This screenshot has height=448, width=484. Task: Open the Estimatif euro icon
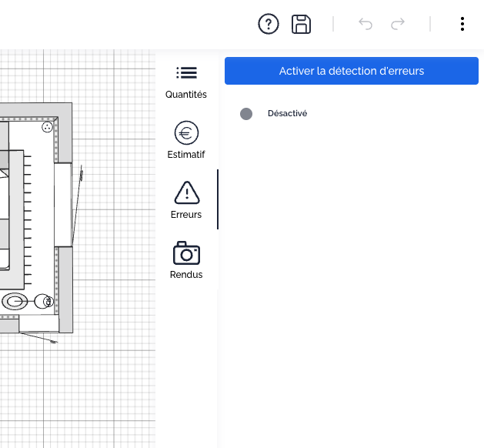click(x=186, y=132)
